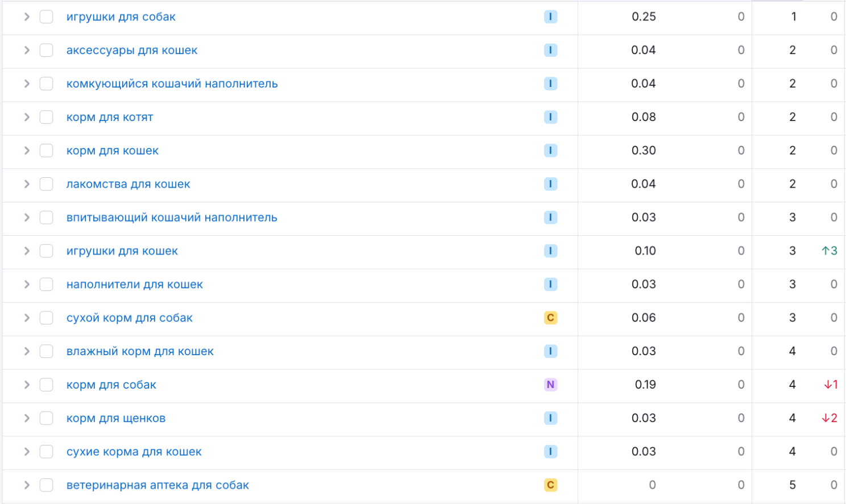Check box for сухой корм для собак
The width and height of the screenshot is (846, 504).
(47, 318)
